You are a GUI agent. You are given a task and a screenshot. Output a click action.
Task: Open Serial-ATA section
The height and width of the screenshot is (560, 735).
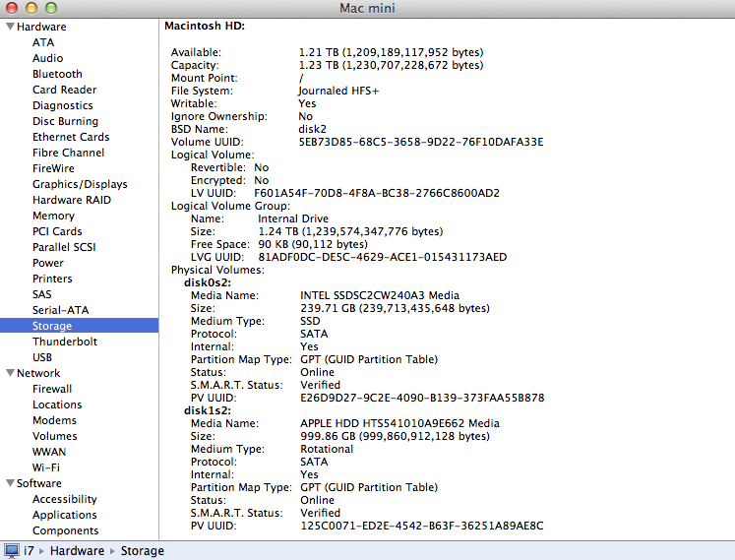pos(60,310)
